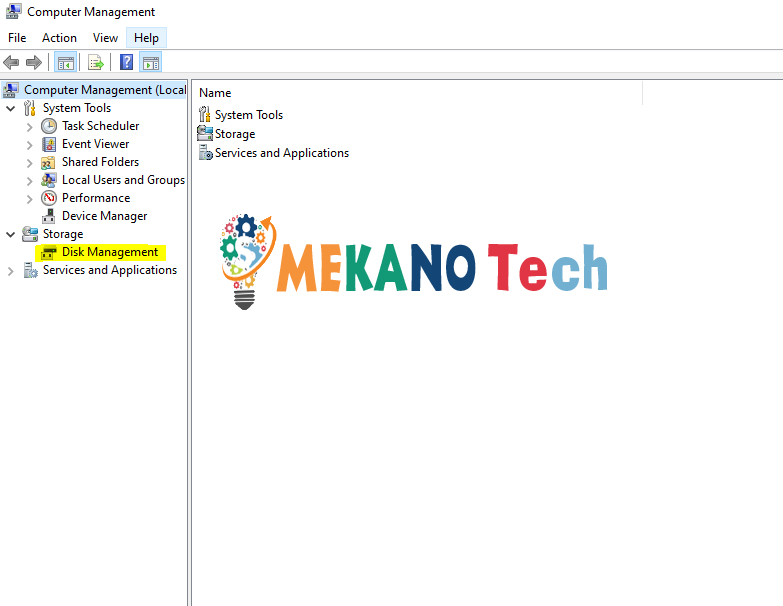This screenshot has width=783, height=606.
Task: Click Storage icon in the Name list
Action: coord(205,133)
